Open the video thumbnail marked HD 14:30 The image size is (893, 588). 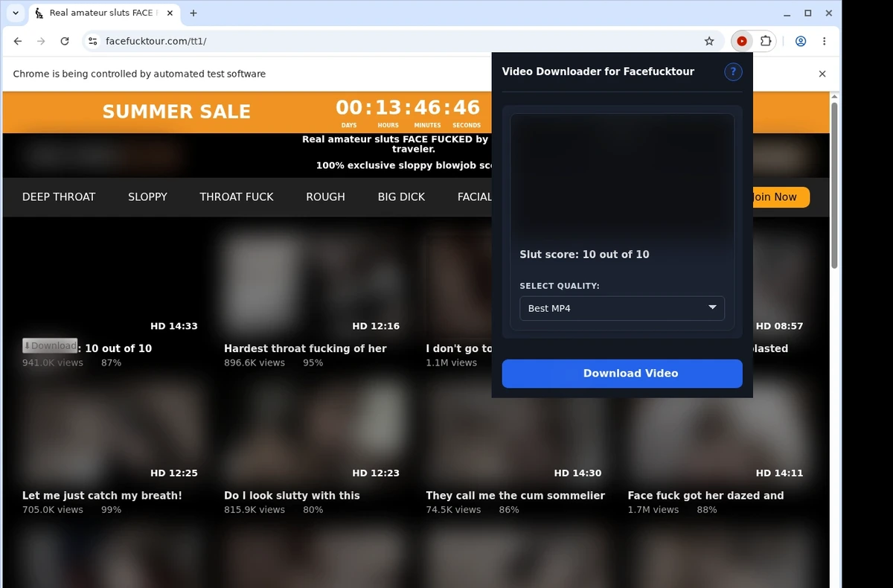pos(514,429)
